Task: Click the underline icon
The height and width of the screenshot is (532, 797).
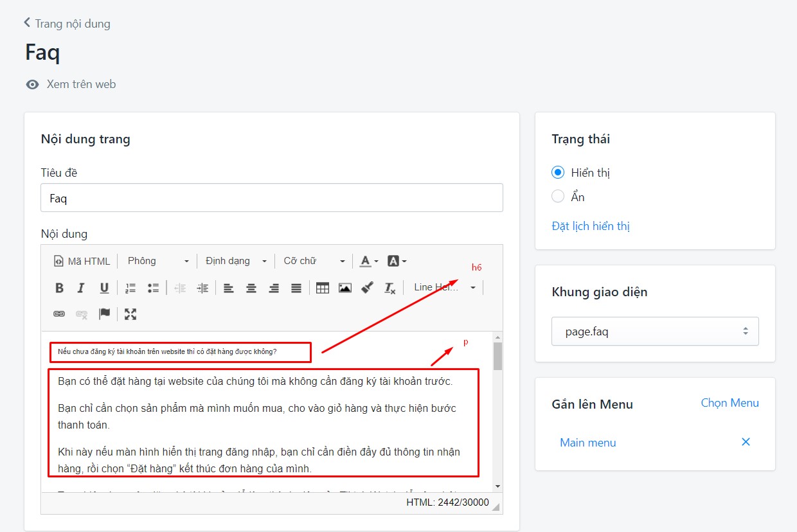Action: (104, 288)
